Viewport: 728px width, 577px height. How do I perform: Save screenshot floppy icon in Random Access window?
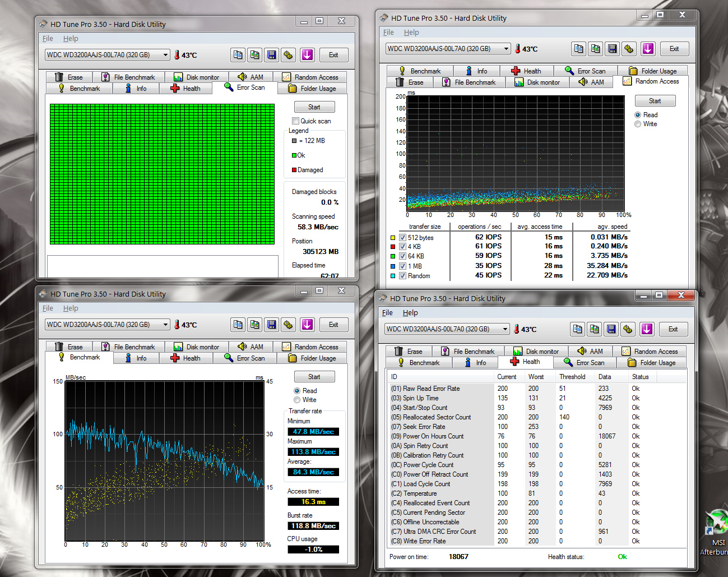(613, 49)
